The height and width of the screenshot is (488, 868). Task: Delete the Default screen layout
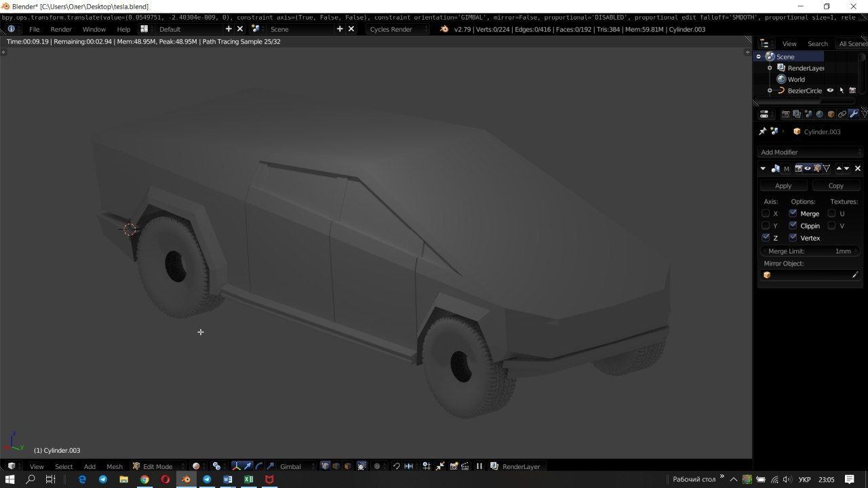[239, 29]
